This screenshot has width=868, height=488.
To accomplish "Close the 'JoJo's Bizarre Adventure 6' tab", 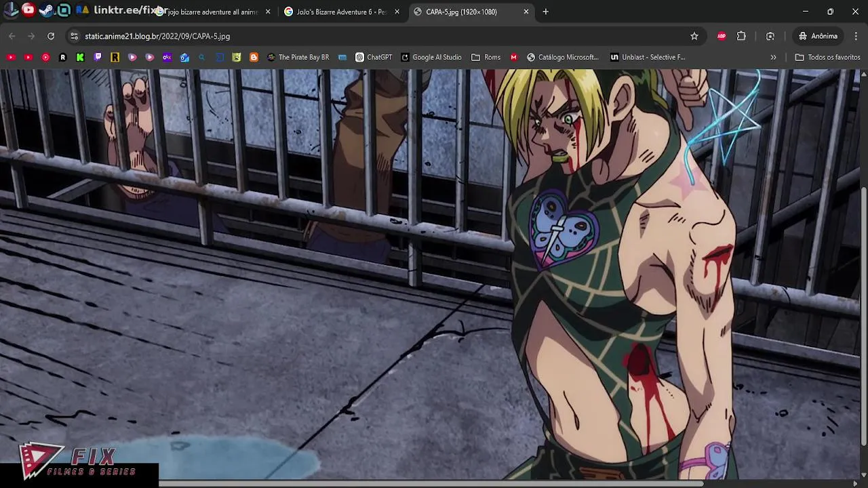I will click(397, 12).
